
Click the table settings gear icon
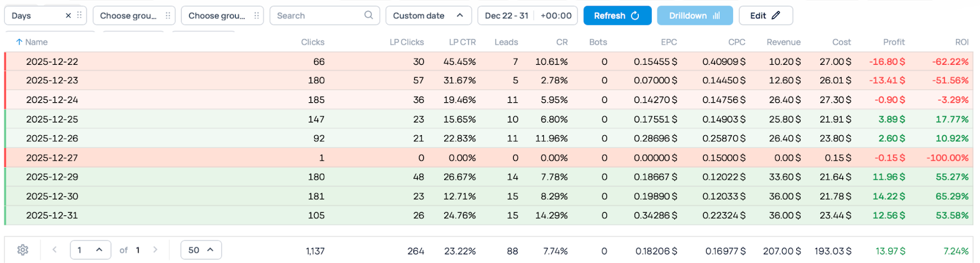[23, 250]
